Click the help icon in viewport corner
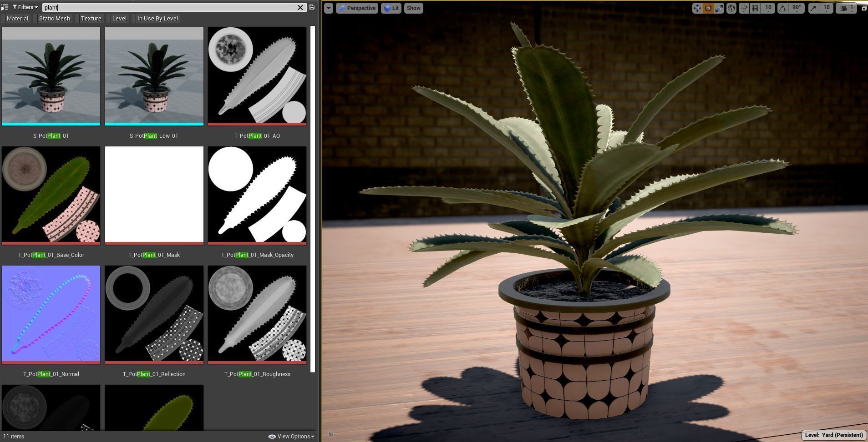Screen dimensions: 868x442 331,434
